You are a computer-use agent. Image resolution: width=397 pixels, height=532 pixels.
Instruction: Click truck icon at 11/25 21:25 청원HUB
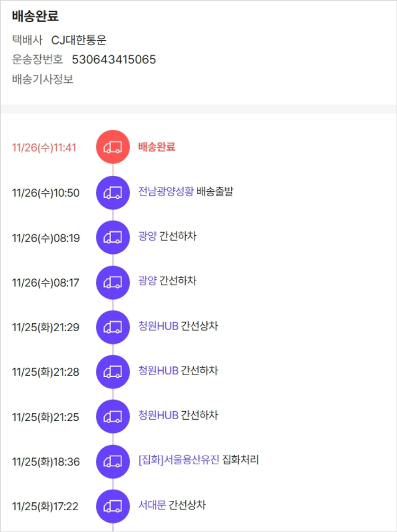pos(112,417)
